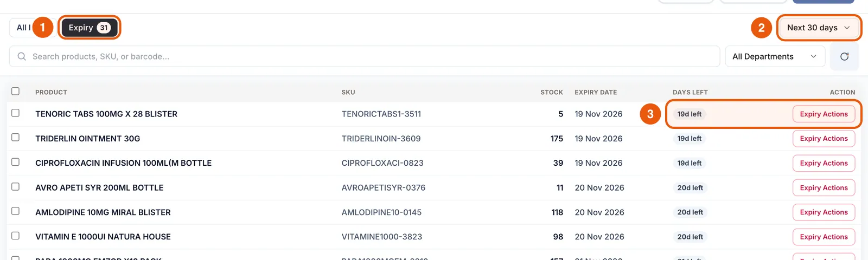This screenshot has width=868, height=260.
Task: Click the 19d left badge for TENORIC TABS
Action: pyautogui.click(x=690, y=114)
